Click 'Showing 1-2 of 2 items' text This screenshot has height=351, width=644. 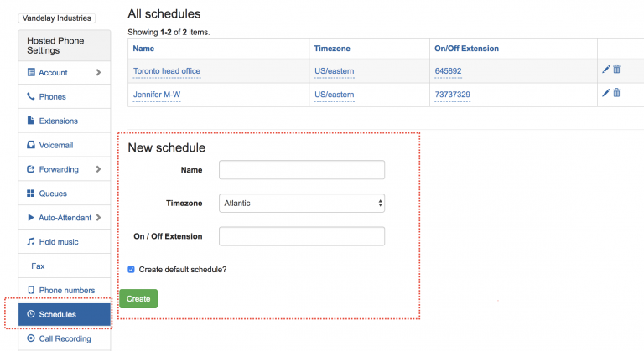tap(169, 32)
